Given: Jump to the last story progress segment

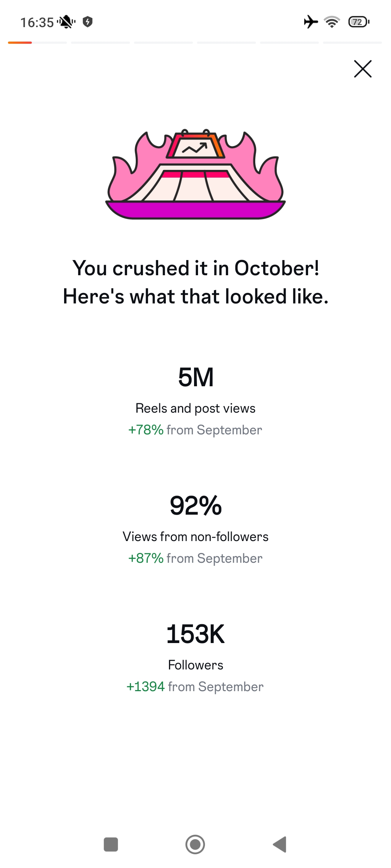Looking at the screenshot, I should point(352,43).
